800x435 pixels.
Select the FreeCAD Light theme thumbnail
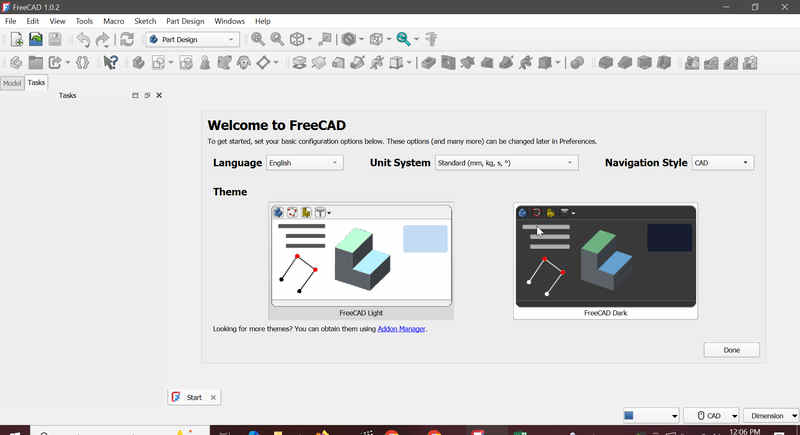pyautogui.click(x=361, y=261)
